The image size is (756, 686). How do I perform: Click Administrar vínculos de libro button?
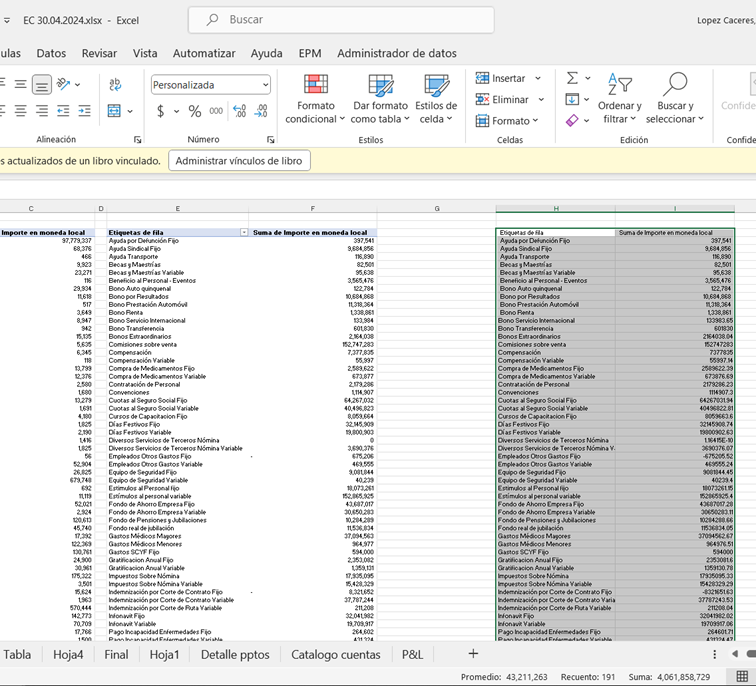tap(239, 160)
